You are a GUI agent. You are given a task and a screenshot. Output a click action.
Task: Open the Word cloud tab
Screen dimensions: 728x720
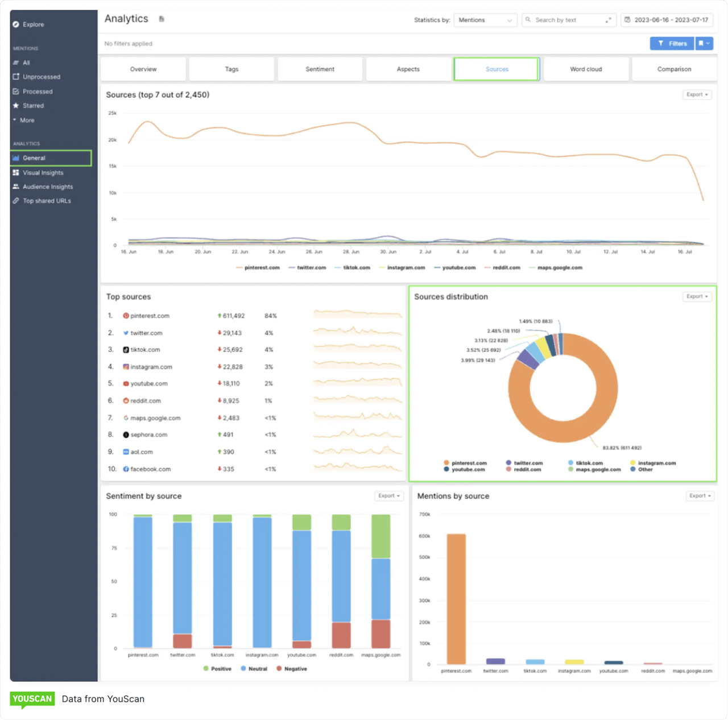pos(586,69)
